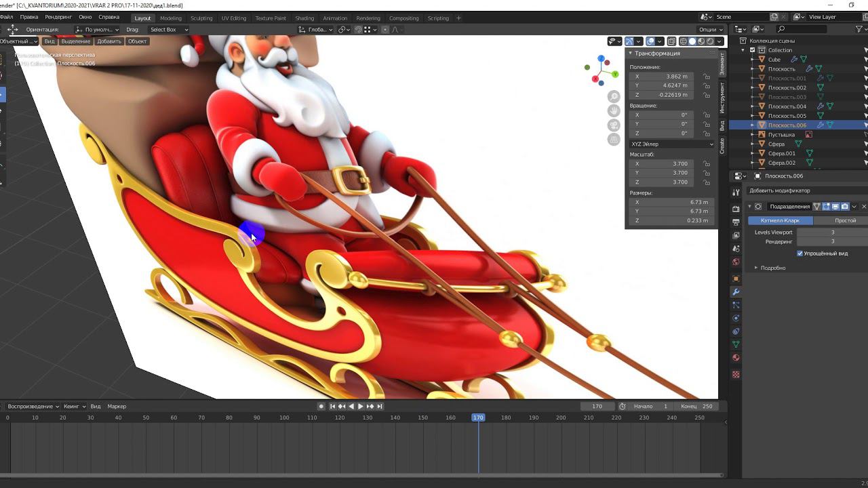Open the Material properties sphere icon

[x=736, y=358]
